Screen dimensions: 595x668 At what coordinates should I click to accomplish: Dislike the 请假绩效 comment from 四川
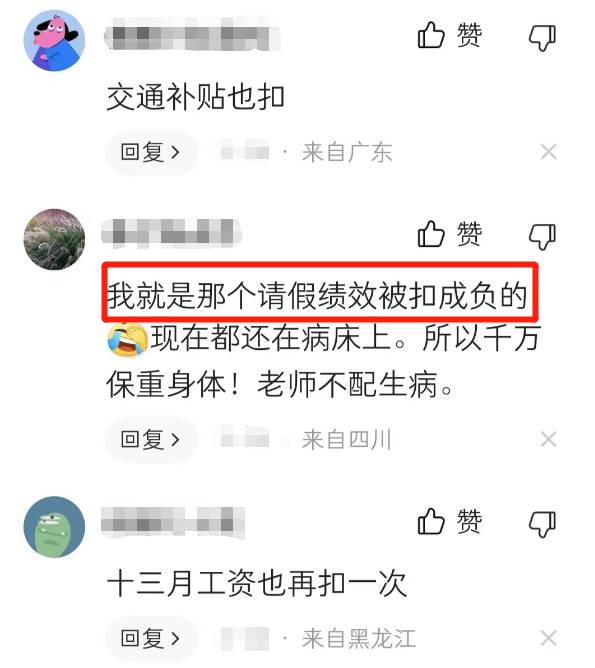543,237
